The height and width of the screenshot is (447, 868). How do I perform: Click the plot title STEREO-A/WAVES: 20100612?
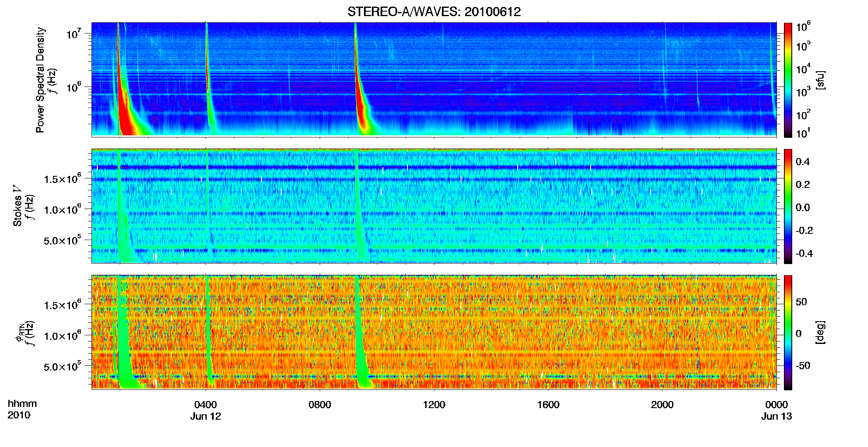(434, 12)
